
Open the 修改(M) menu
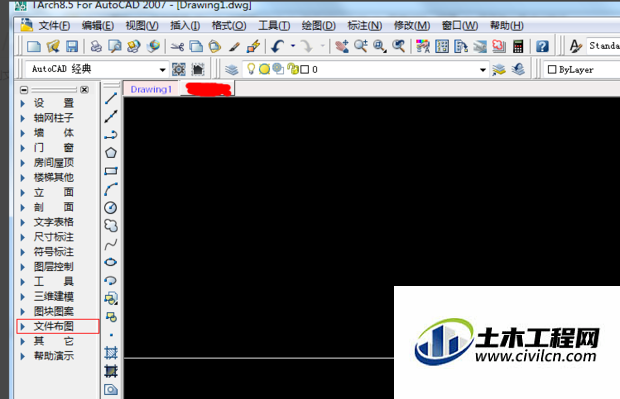pos(412,26)
